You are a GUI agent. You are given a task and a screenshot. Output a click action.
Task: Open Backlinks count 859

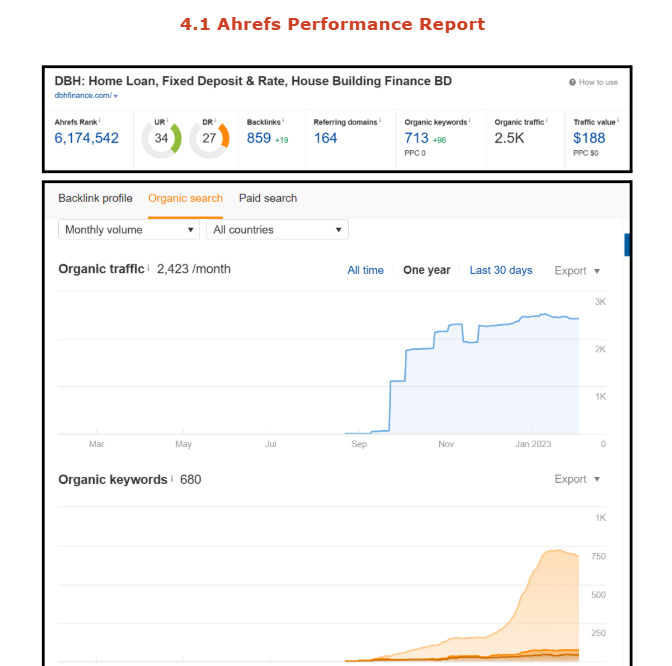(x=259, y=138)
